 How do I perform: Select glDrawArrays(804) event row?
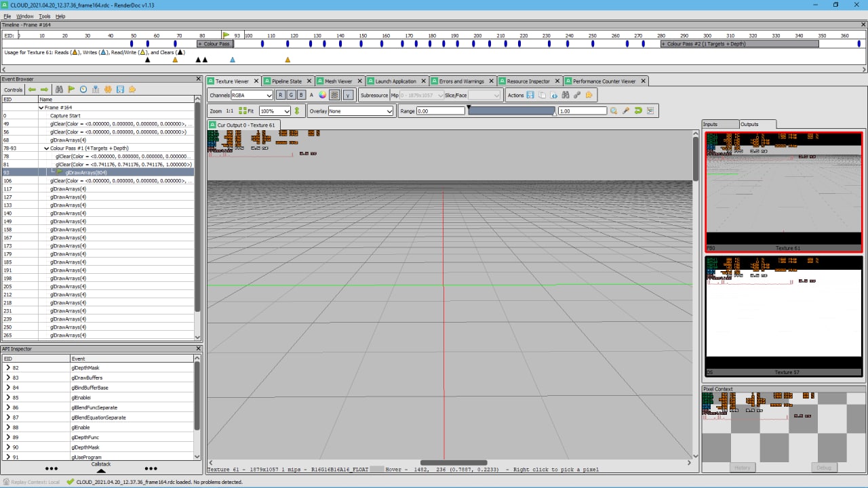pos(98,172)
